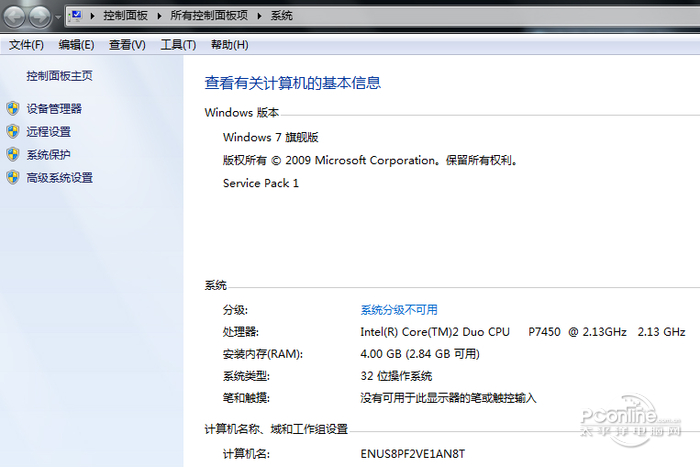This screenshot has width=700, height=467.
Task: Click the shield icon beside 系统保护
Action: click(13, 154)
